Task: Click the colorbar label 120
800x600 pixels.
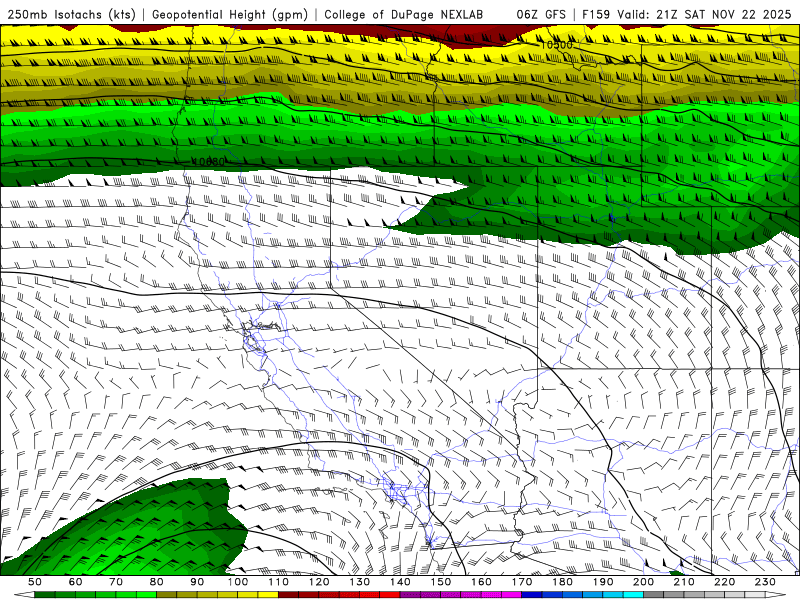Action: pyautogui.click(x=319, y=582)
